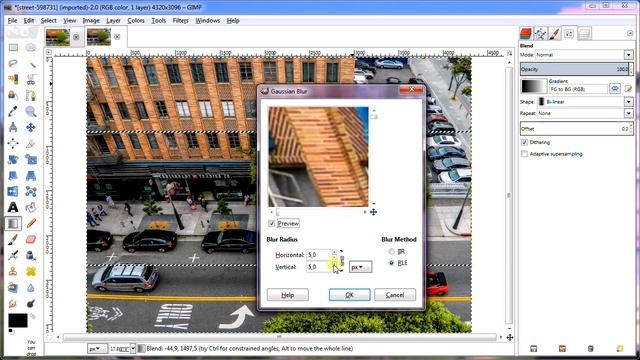This screenshot has width=640, height=360.
Task: Select the Rotate tool
Action: [x=13, y=160]
